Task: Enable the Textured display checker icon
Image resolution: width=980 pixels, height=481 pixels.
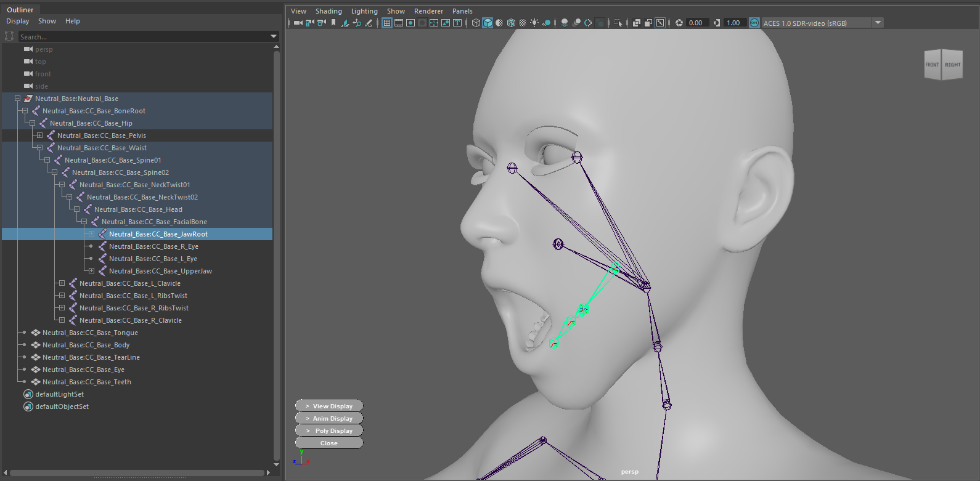Action: (523, 23)
